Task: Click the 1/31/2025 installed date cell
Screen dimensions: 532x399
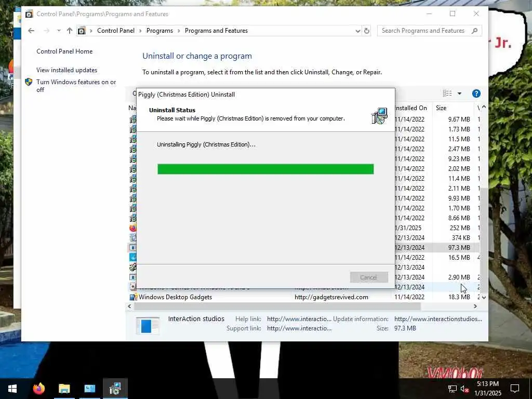Action: point(408,228)
